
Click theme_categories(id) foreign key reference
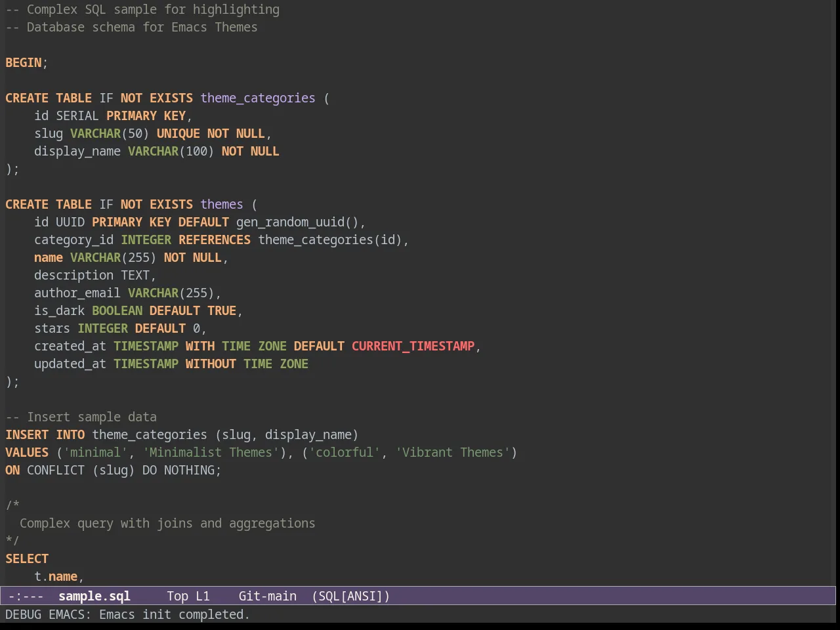(330, 240)
